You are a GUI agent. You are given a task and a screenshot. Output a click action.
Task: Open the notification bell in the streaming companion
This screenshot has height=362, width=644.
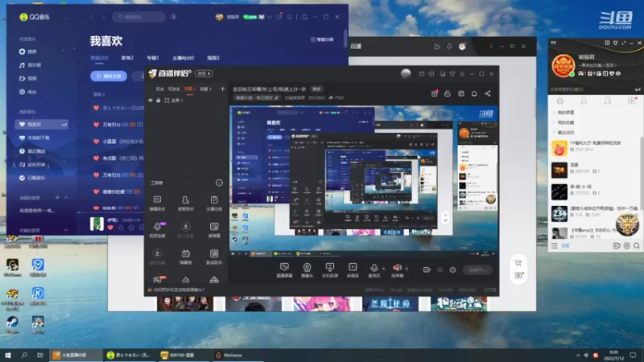coord(474,93)
